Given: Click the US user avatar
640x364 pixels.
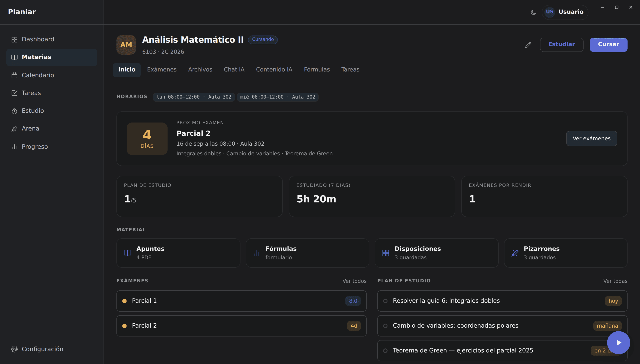Looking at the screenshot, I should (550, 12).
